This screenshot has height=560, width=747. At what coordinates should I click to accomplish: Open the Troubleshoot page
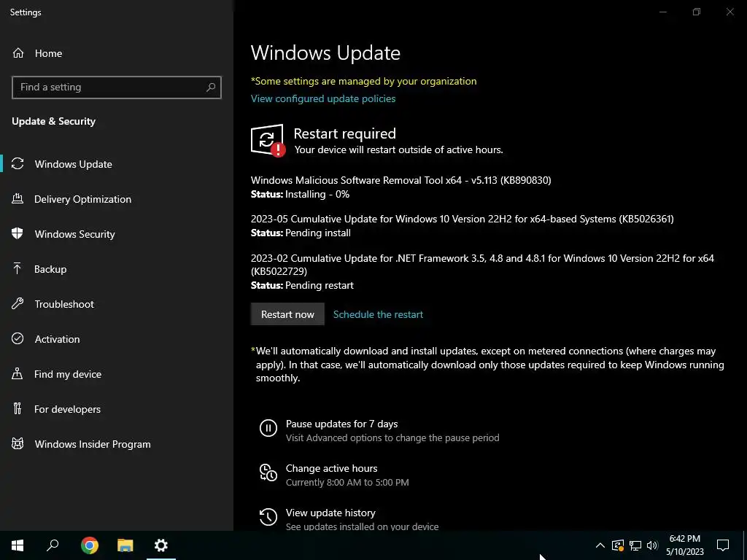coord(64,304)
